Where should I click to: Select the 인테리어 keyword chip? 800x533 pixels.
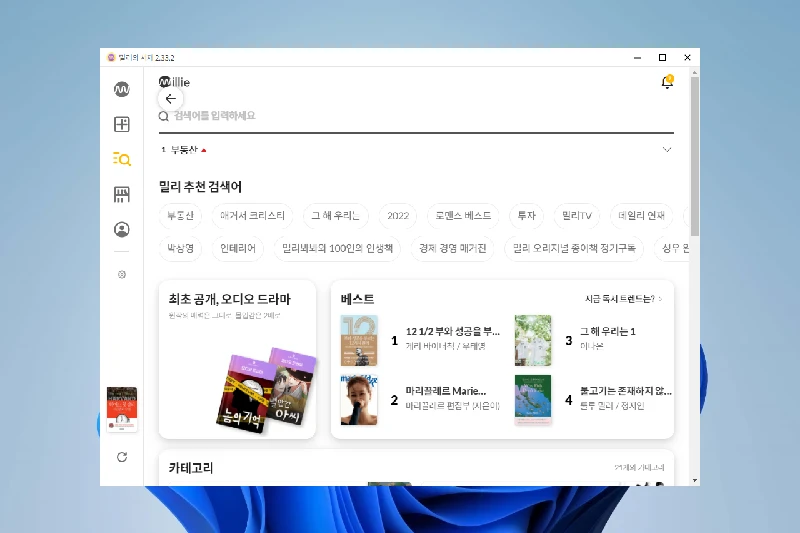tap(237, 248)
